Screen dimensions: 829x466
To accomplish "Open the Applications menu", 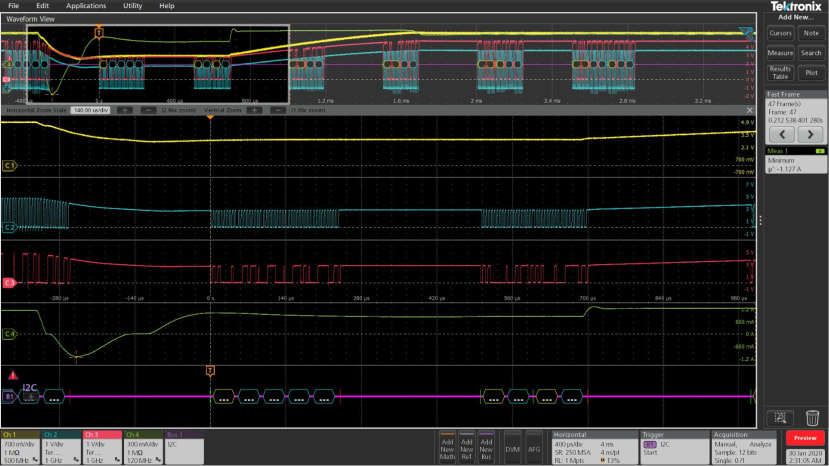I will click(86, 6).
